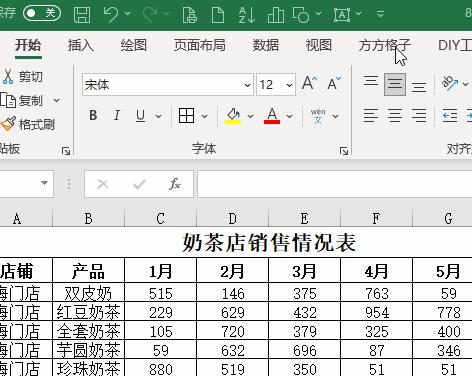Open clipboard pane launcher

point(66,151)
